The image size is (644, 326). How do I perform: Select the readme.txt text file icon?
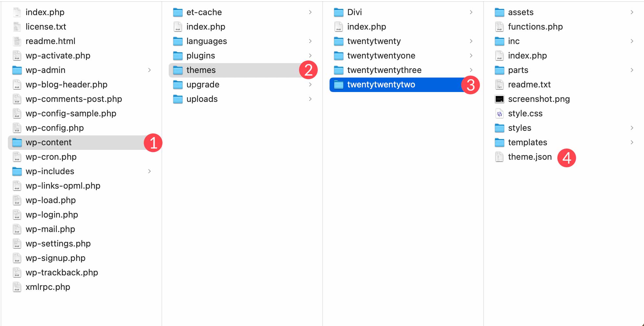click(x=499, y=84)
